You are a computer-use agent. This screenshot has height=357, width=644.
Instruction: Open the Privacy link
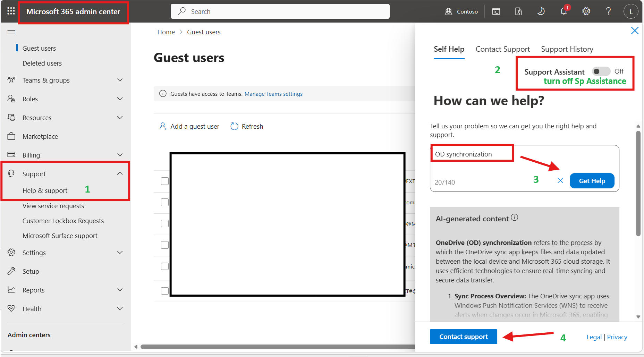617,337
